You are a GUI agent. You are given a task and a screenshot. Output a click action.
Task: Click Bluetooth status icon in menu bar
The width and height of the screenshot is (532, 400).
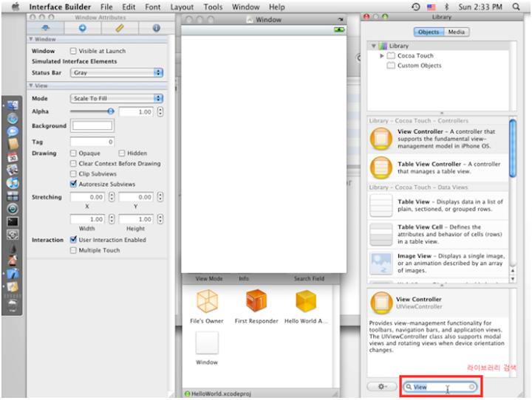(x=446, y=7)
